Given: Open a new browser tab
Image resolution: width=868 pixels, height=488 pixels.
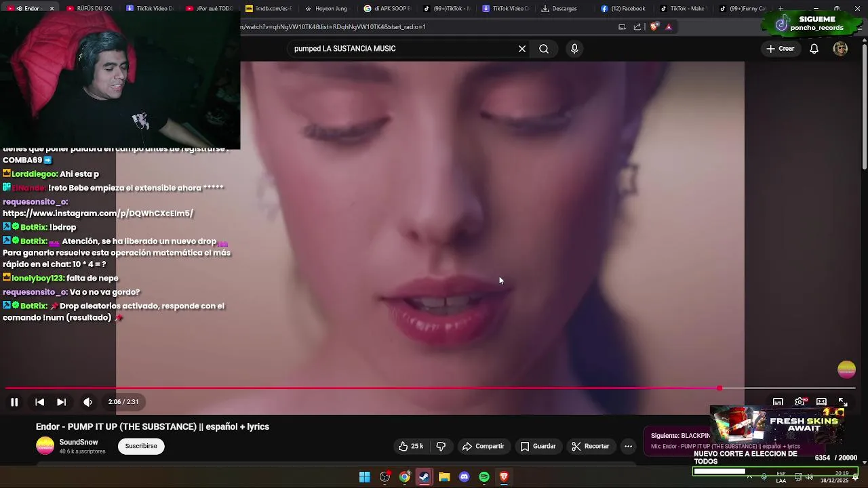Looking at the screenshot, I should 781,9.
